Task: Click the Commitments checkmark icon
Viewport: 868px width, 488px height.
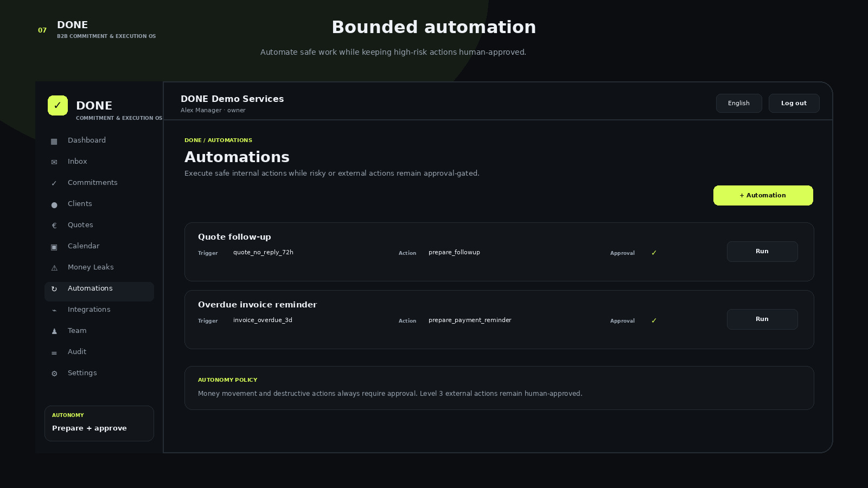Action: pyautogui.click(x=54, y=183)
